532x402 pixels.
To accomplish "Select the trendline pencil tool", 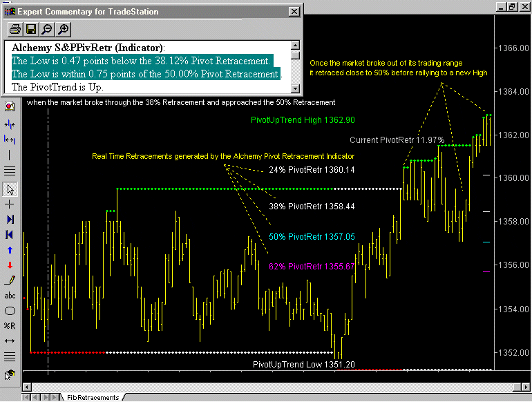I will click(x=10, y=280).
